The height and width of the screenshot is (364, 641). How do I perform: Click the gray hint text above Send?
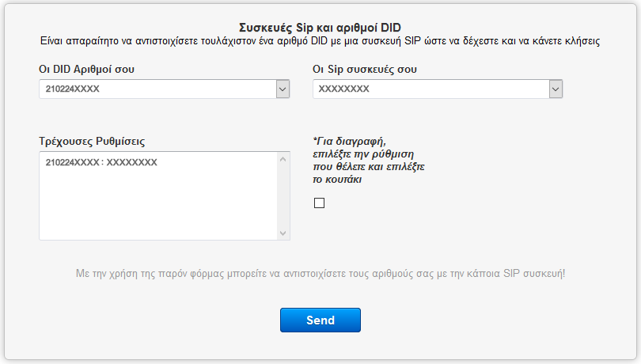point(320,274)
